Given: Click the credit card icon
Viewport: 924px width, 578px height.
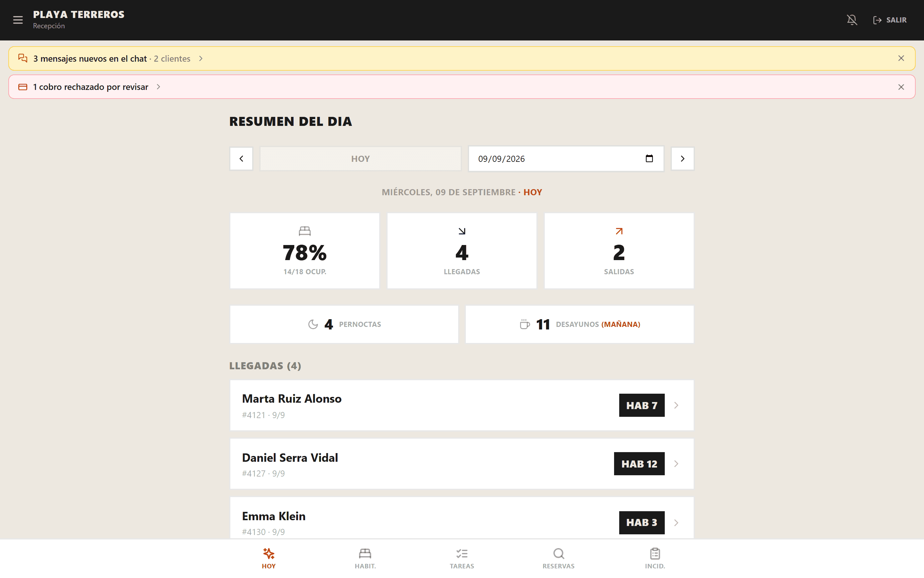Looking at the screenshot, I should (23, 87).
